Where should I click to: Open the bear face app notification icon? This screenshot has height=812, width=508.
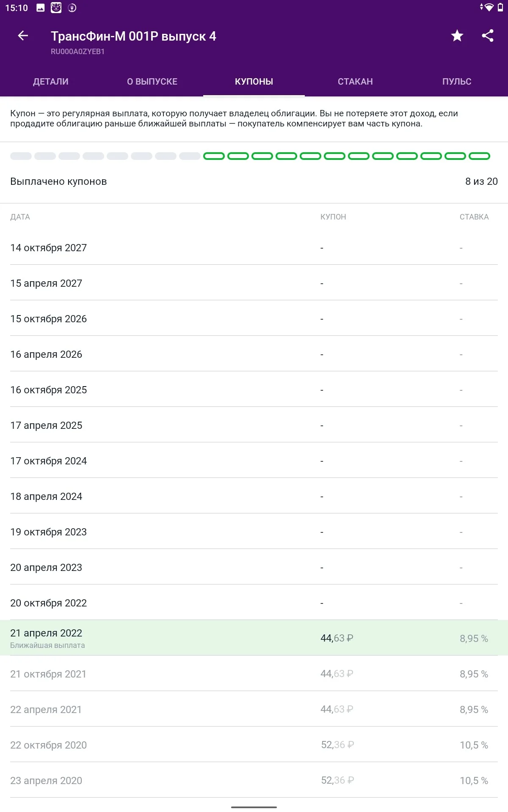coord(56,8)
